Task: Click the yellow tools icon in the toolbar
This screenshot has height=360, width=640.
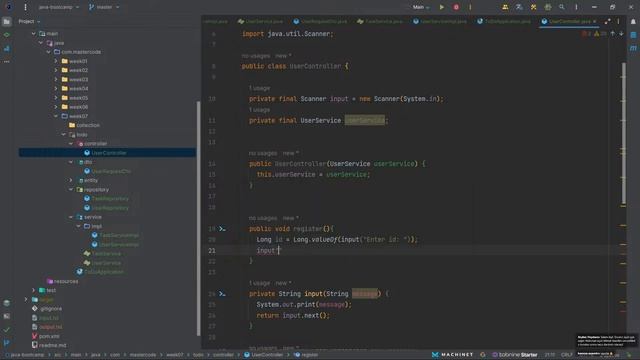Action: click(x=533, y=7)
